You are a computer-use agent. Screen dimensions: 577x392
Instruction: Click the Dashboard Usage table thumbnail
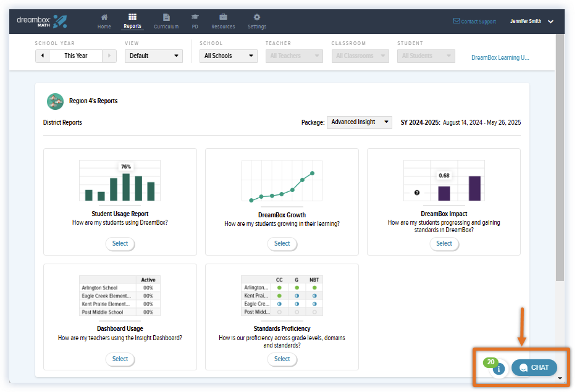(120, 296)
